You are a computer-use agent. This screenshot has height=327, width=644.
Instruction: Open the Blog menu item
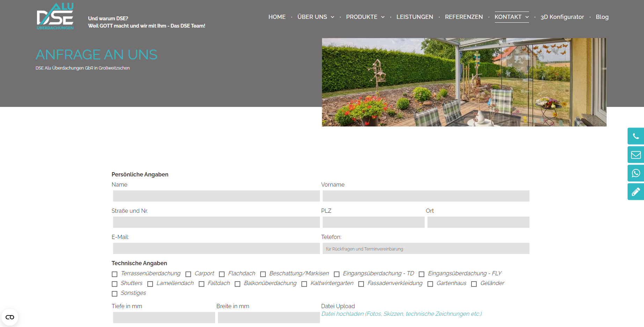coord(602,17)
